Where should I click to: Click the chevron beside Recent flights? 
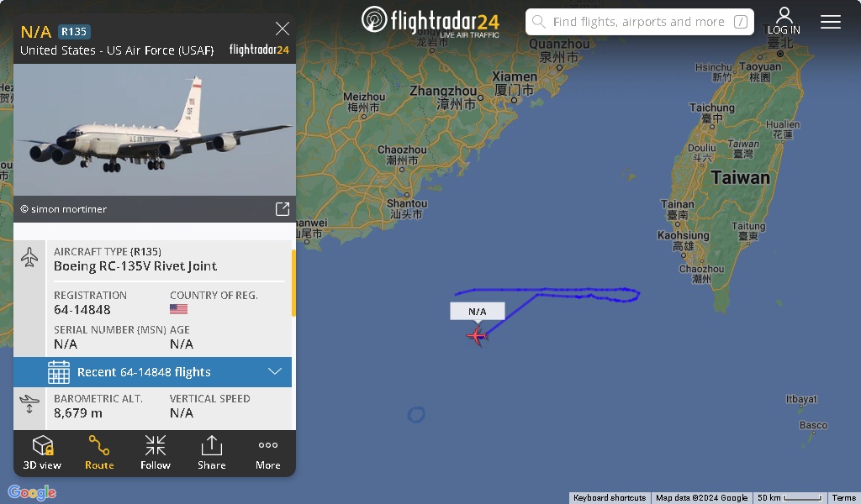click(x=275, y=371)
